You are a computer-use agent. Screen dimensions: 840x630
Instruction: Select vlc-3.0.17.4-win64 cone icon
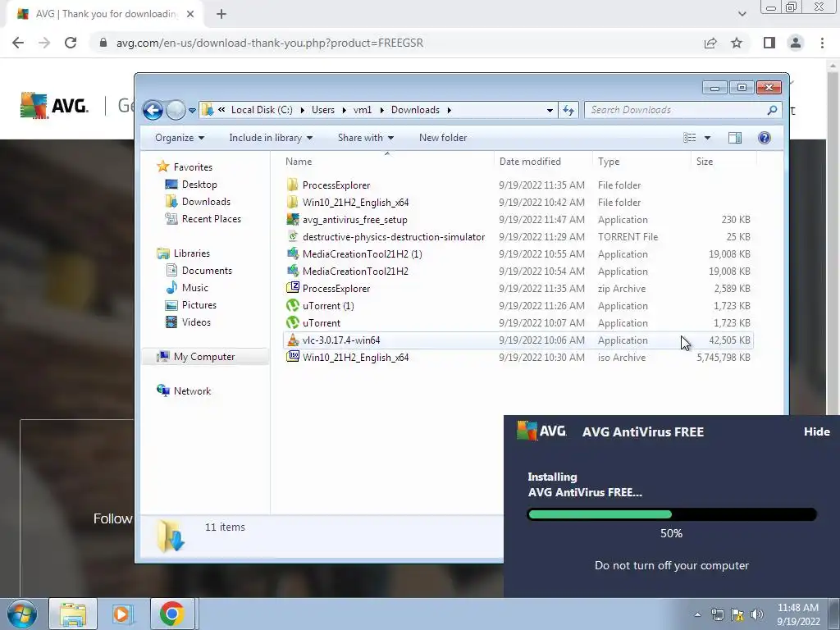coord(293,340)
